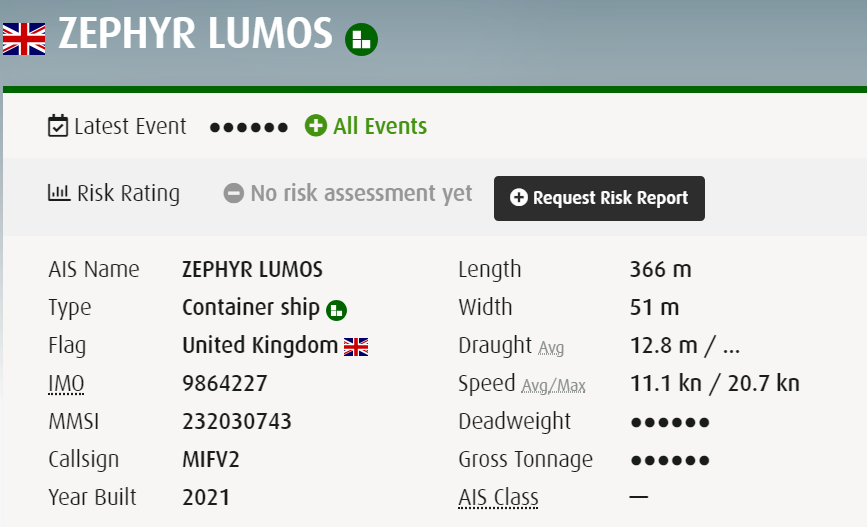Click the AIS Class abbreviation label
The height and width of the screenshot is (527, 867).
pos(498,497)
